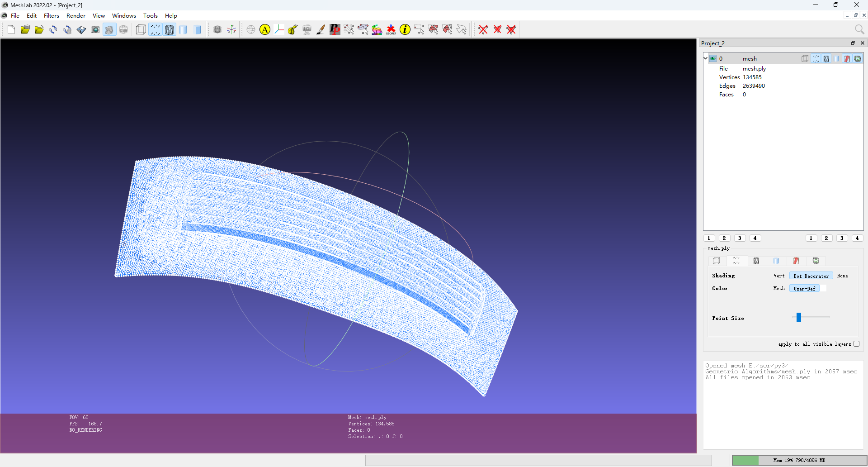Screen dimensions: 868x467
Task: Click the Select Connected Components icon
Action: click(447, 30)
